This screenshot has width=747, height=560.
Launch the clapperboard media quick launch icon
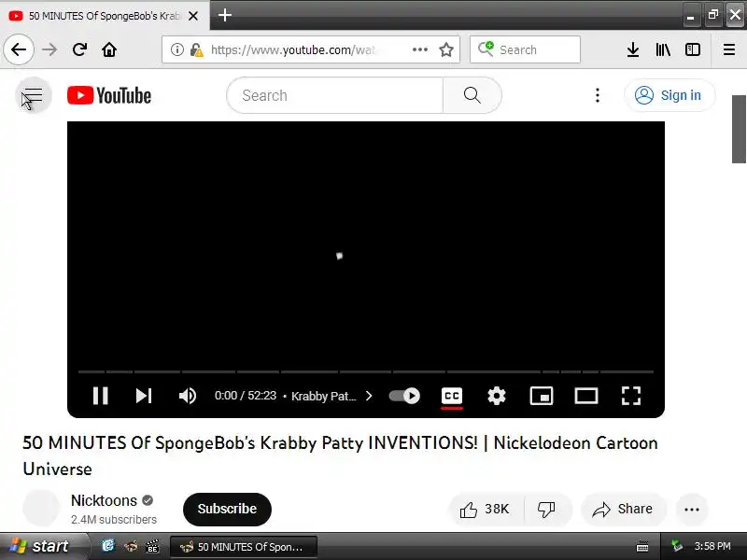152,546
